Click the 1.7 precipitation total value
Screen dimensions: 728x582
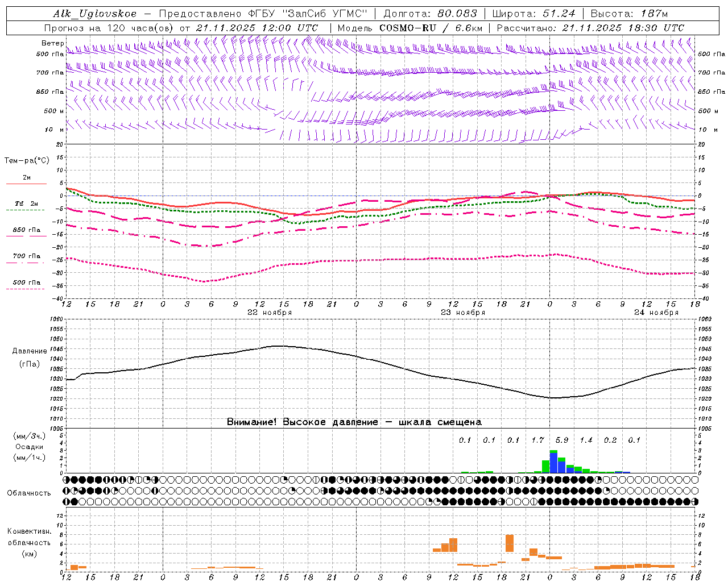(x=537, y=440)
